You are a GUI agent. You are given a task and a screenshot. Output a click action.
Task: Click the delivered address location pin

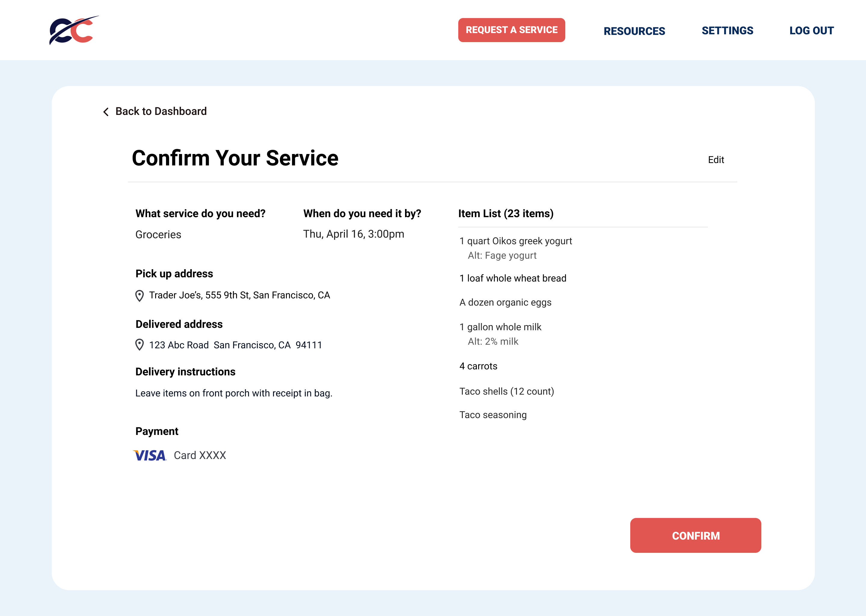point(140,345)
